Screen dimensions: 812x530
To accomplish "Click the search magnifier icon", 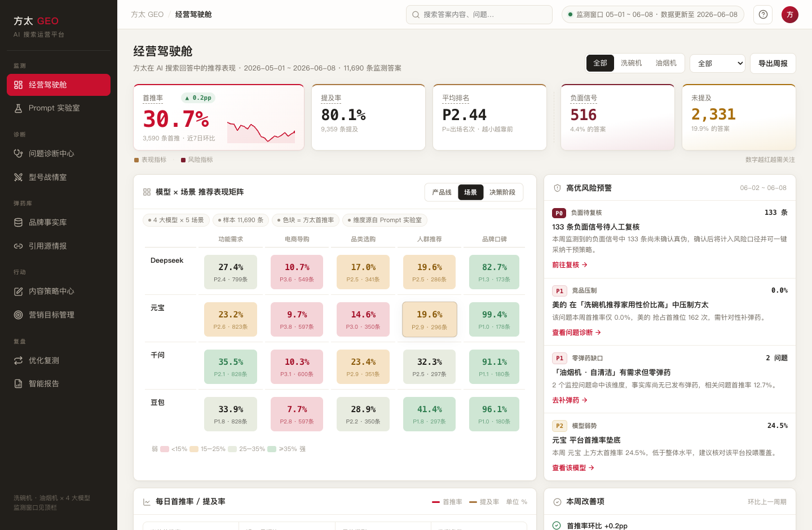I will 416,15.
